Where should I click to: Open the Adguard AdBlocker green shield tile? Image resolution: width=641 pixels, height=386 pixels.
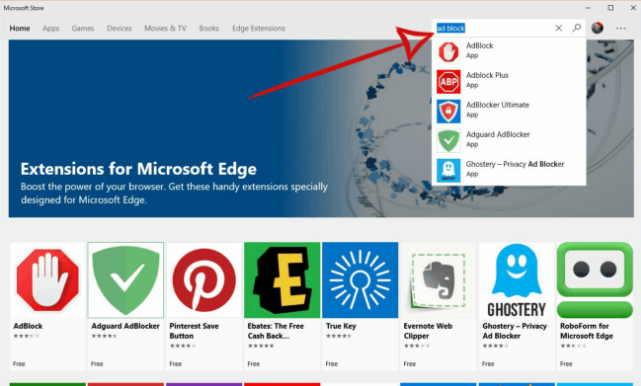pyautogui.click(x=126, y=280)
